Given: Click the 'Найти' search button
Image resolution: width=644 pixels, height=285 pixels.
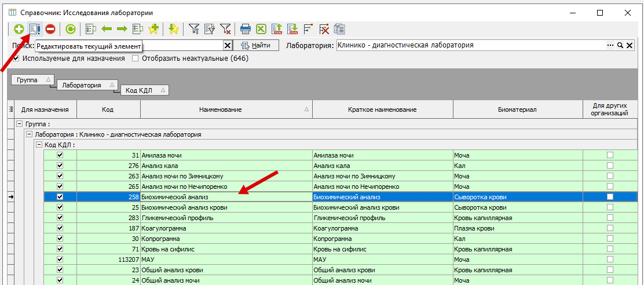Looking at the screenshot, I should pos(256,45).
